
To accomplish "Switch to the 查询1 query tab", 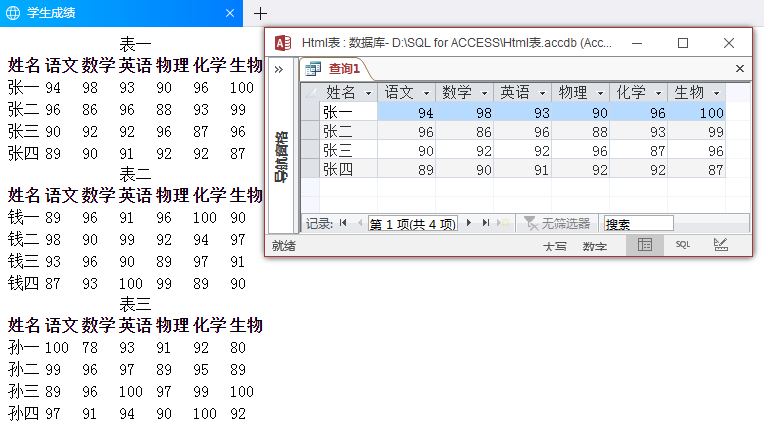I will (335, 69).
